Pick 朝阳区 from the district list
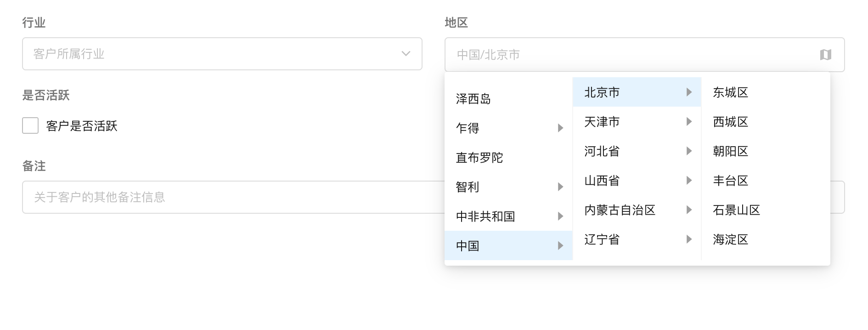868x330 pixels. 731,151
